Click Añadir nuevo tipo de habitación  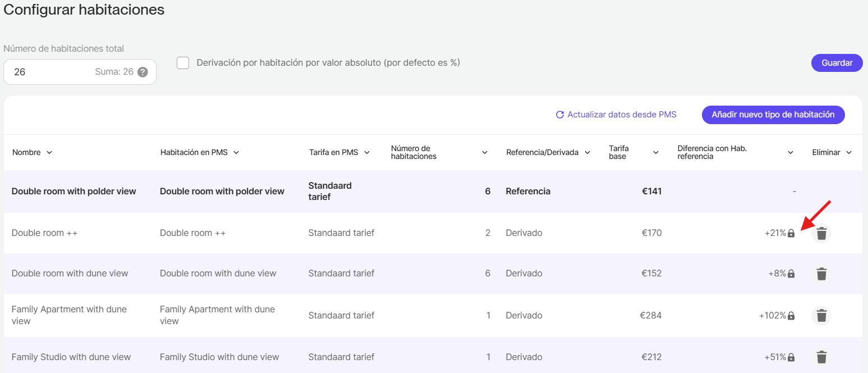[773, 115]
